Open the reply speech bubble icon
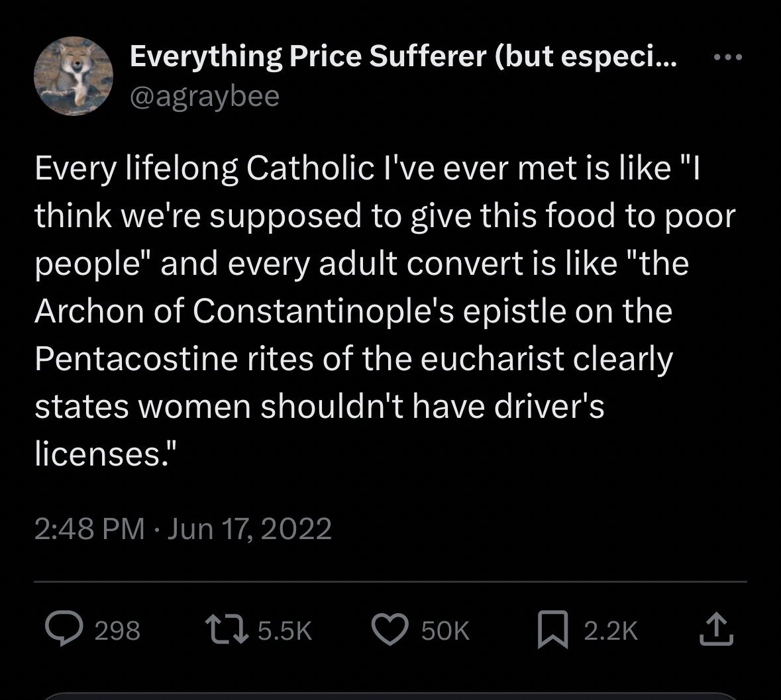 [x=63, y=630]
